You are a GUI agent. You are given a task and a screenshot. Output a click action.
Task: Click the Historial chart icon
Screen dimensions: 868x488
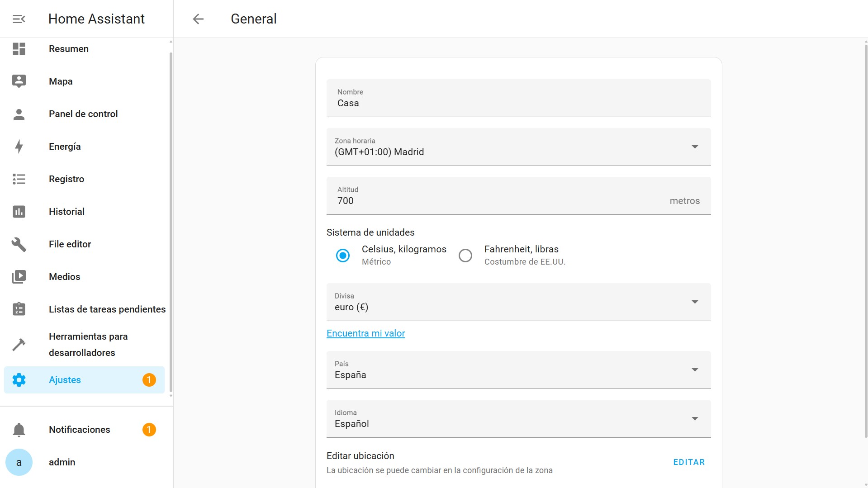19,212
